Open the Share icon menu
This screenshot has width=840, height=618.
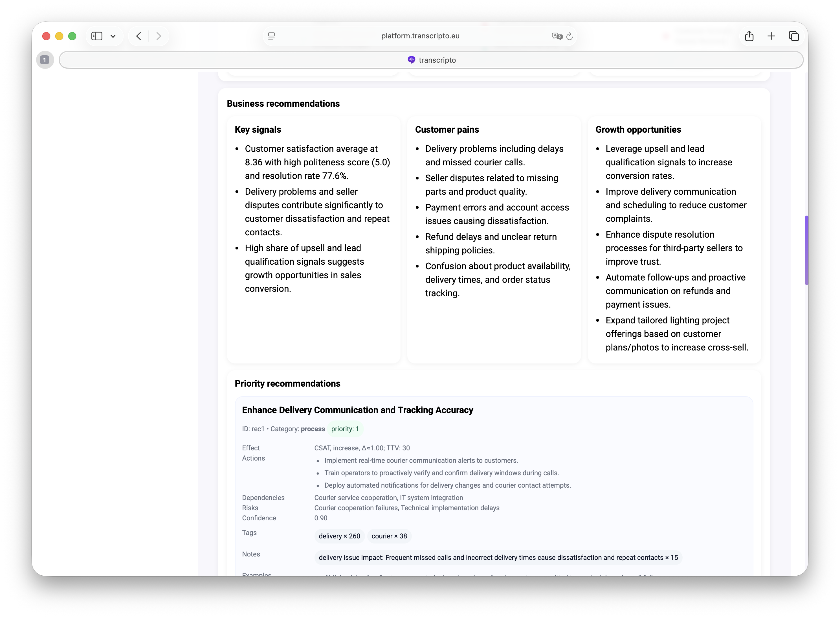(x=749, y=36)
